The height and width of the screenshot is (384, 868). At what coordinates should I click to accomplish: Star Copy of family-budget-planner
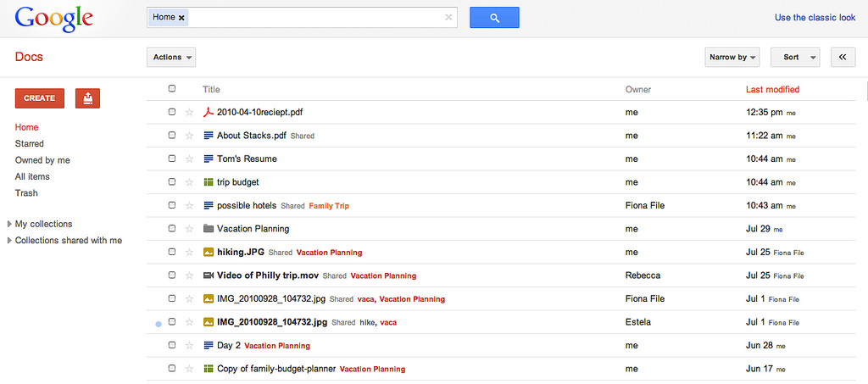click(x=189, y=369)
